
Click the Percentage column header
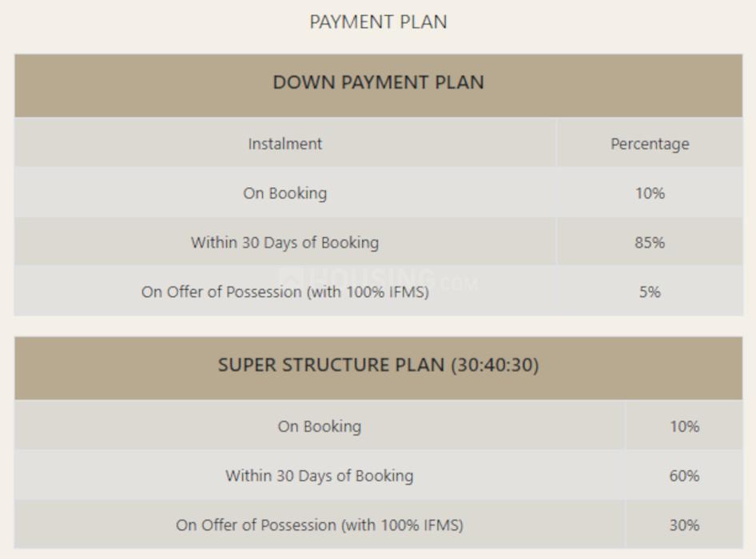pos(650,144)
